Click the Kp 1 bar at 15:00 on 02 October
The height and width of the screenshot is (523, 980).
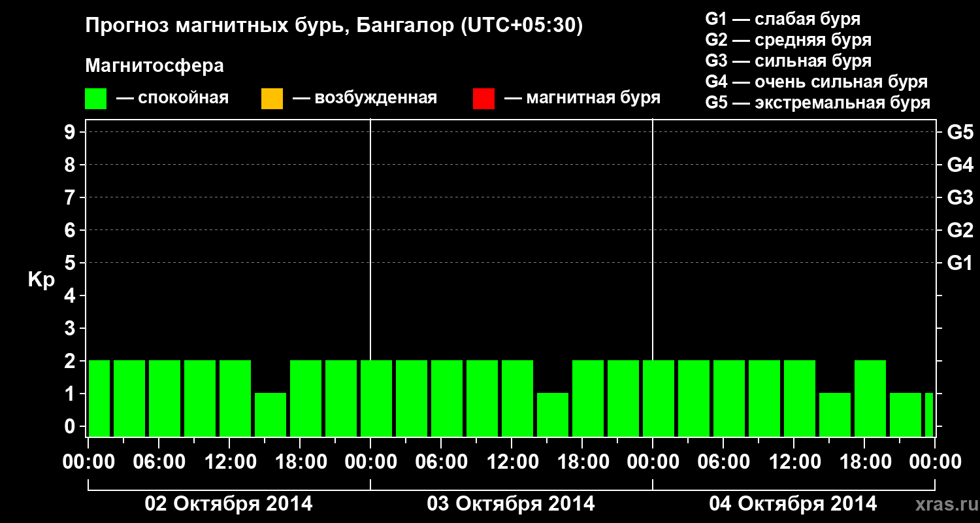point(270,414)
